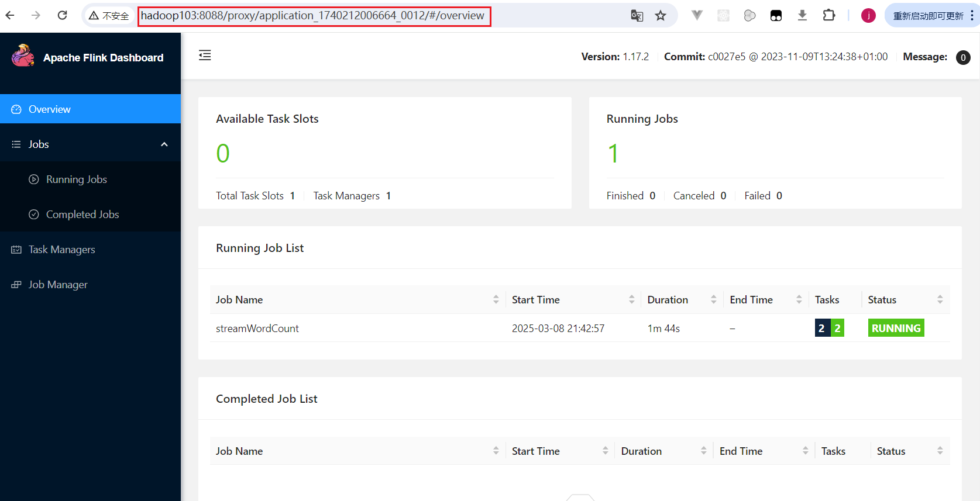Collapse the Jobs submenu chevron
Viewport: 980px width, 501px height.
164,144
